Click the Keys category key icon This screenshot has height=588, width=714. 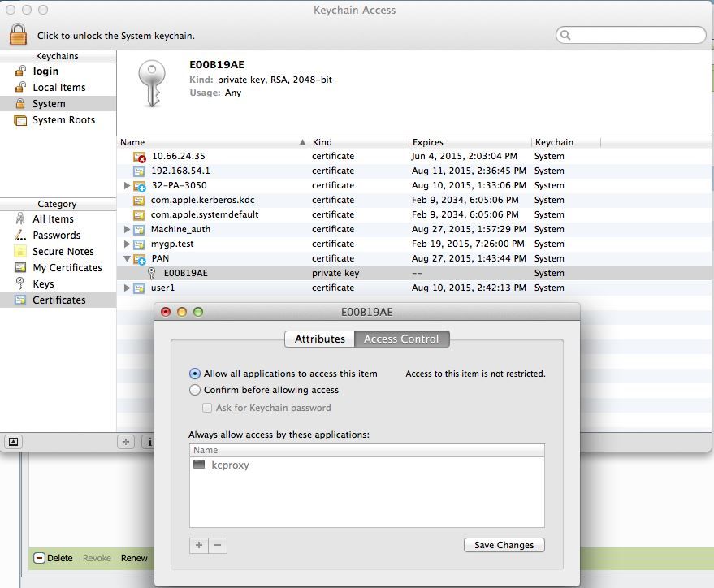(19, 283)
